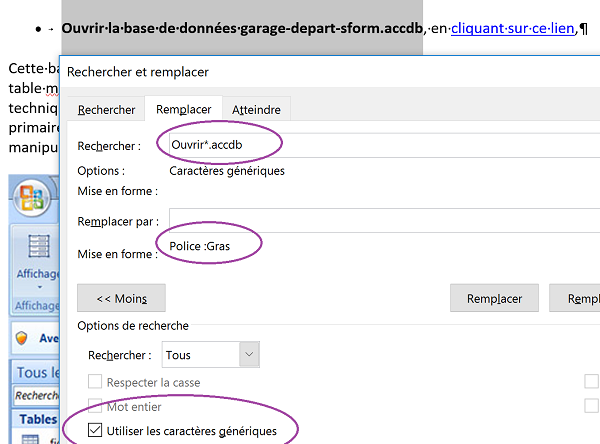Open the 'cliquant sur ce lien' hyperlink
The width and height of the screenshot is (600, 444).
tap(512, 29)
